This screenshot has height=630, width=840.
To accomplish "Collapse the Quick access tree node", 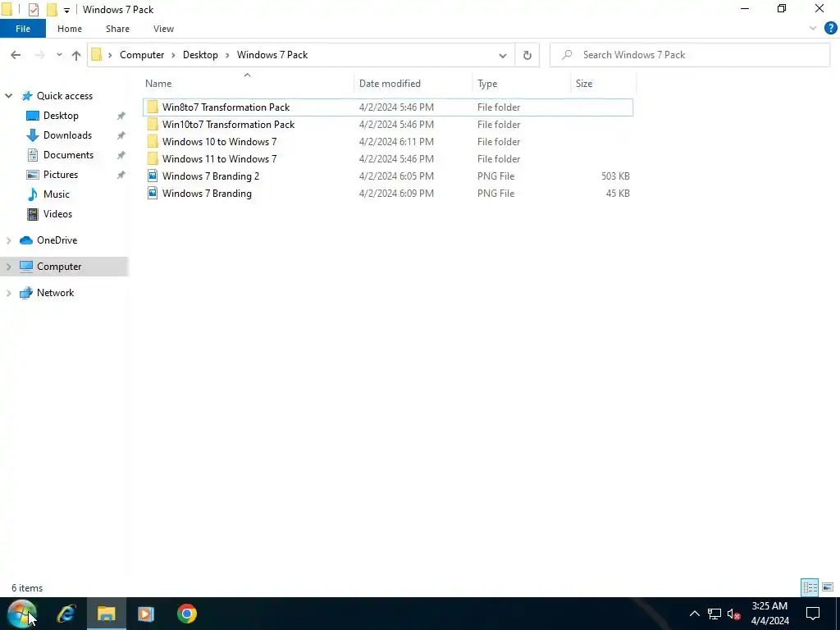I will (x=8, y=96).
